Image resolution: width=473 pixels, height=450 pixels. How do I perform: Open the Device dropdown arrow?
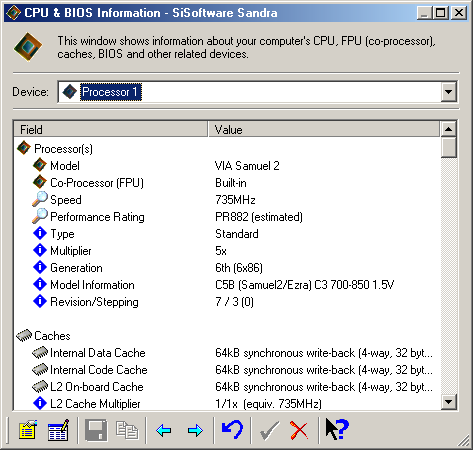[x=449, y=92]
